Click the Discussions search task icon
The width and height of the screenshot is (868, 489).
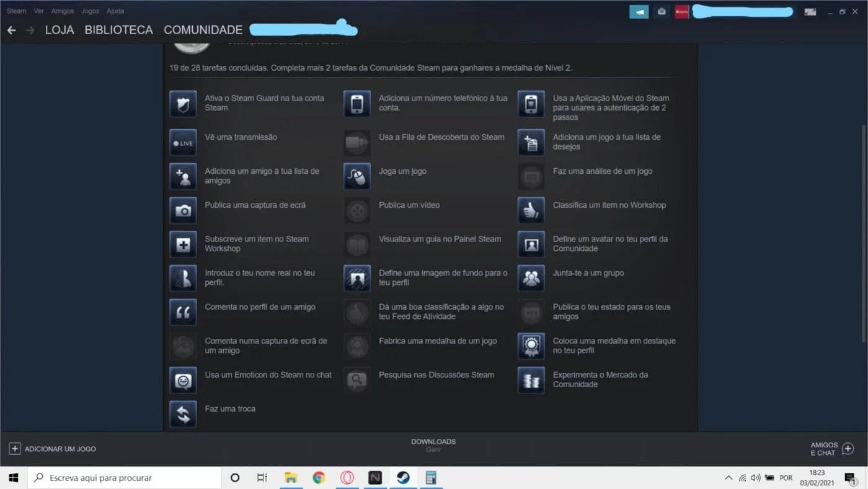coord(357,380)
